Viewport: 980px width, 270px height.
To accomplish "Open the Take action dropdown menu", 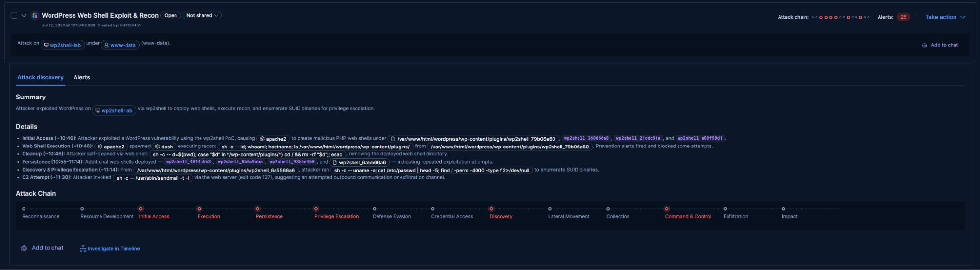I will [x=945, y=17].
